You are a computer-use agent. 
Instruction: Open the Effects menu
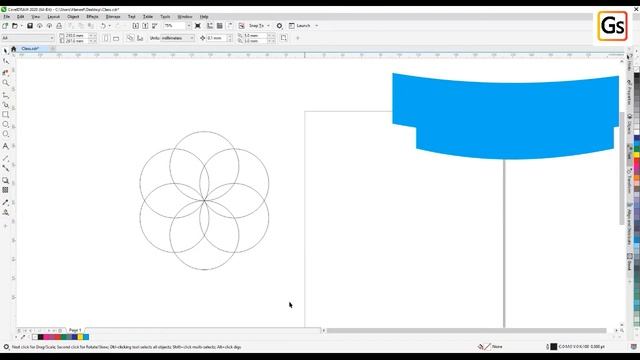click(92, 17)
